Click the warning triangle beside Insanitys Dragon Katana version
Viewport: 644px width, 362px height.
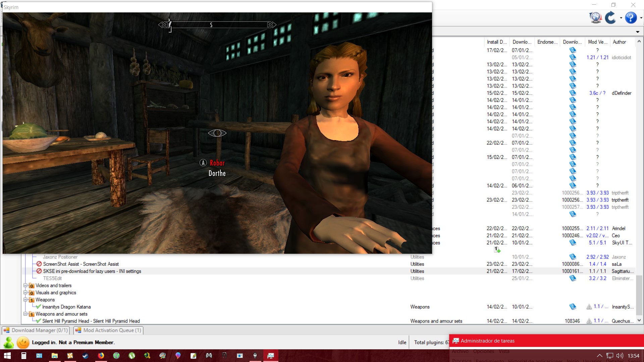coord(589,307)
